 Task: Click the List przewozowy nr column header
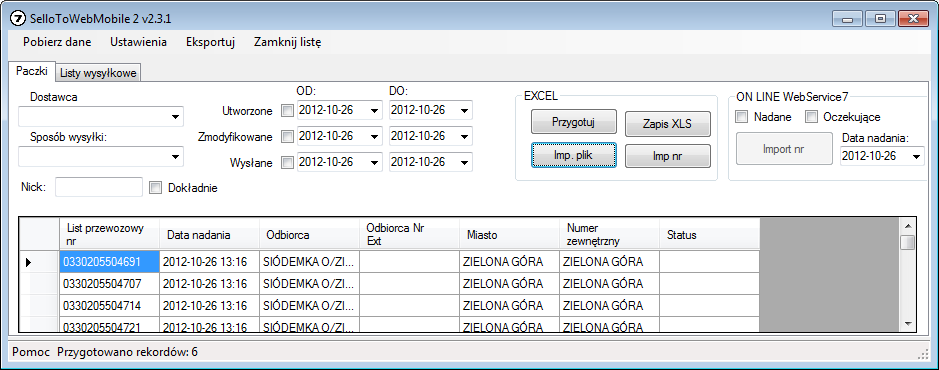110,235
